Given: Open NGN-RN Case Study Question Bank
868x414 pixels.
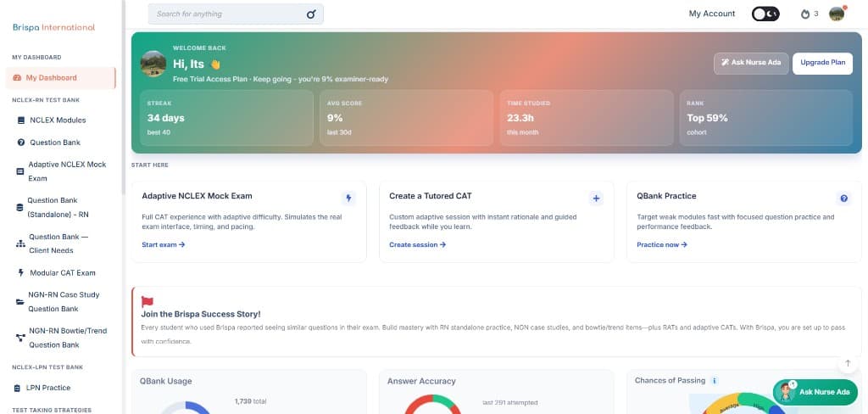Looking at the screenshot, I should tap(64, 302).
